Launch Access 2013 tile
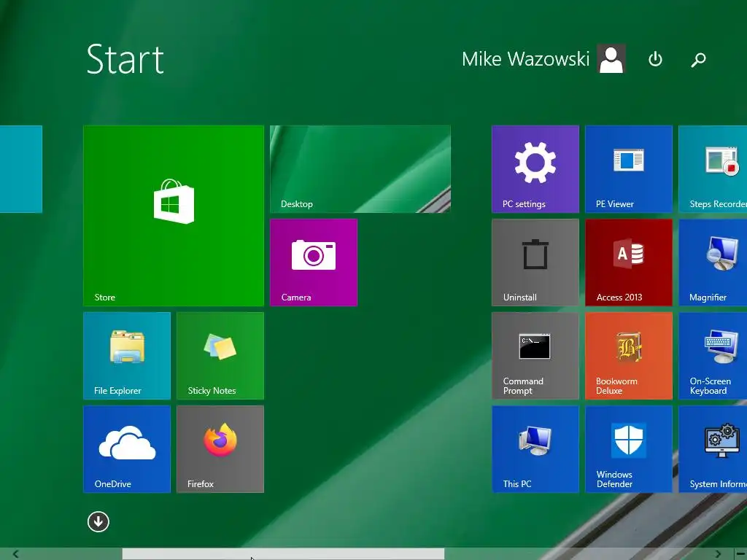The width and height of the screenshot is (747, 560). [629, 262]
